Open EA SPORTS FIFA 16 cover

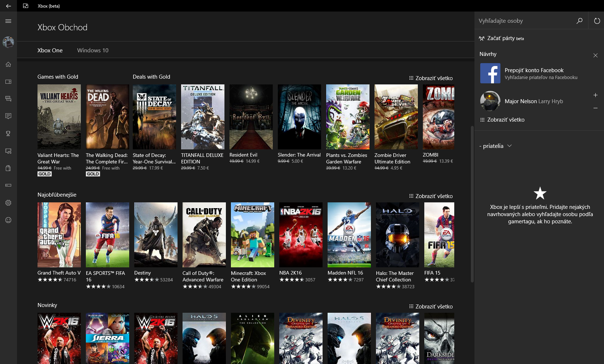[108, 235]
